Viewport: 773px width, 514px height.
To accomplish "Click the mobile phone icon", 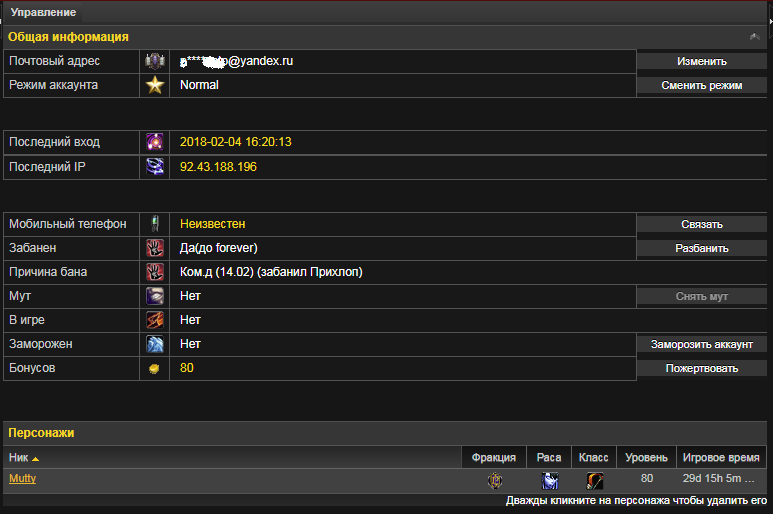I will (155, 224).
